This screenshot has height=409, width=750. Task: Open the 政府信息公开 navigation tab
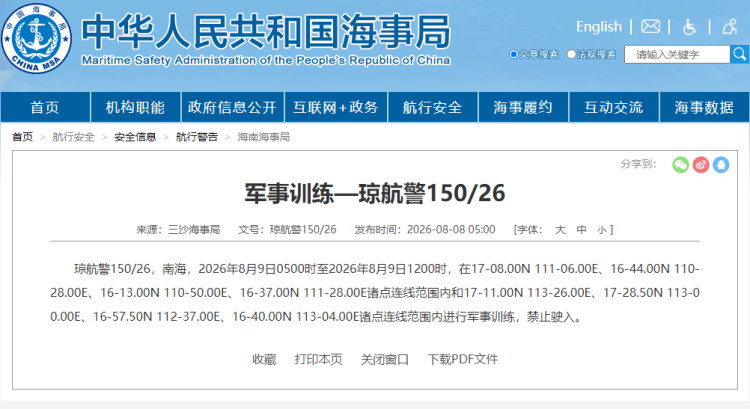(232, 107)
